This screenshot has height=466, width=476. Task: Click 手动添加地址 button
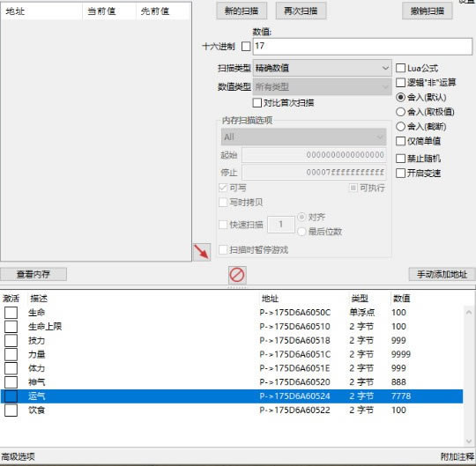click(442, 274)
